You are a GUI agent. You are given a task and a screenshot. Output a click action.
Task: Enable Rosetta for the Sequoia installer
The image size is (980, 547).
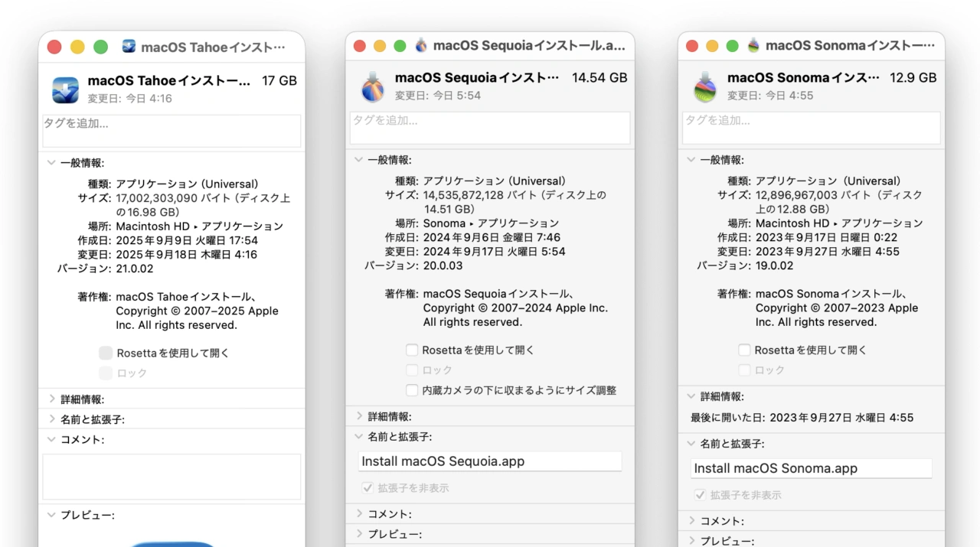pyautogui.click(x=411, y=350)
